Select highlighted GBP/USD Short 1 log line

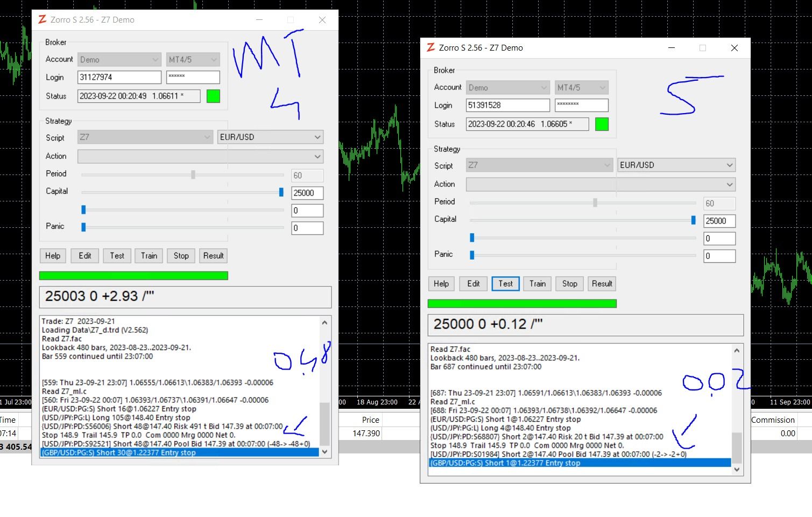pos(580,463)
